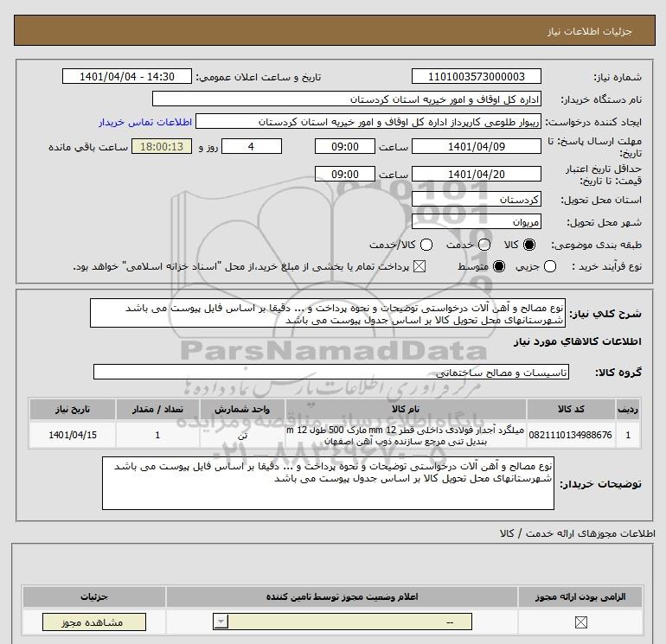This screenshot has height=644, width=666.
Task: Select the کالا/خدمت radio button
Action: click(x=426, y=245)
